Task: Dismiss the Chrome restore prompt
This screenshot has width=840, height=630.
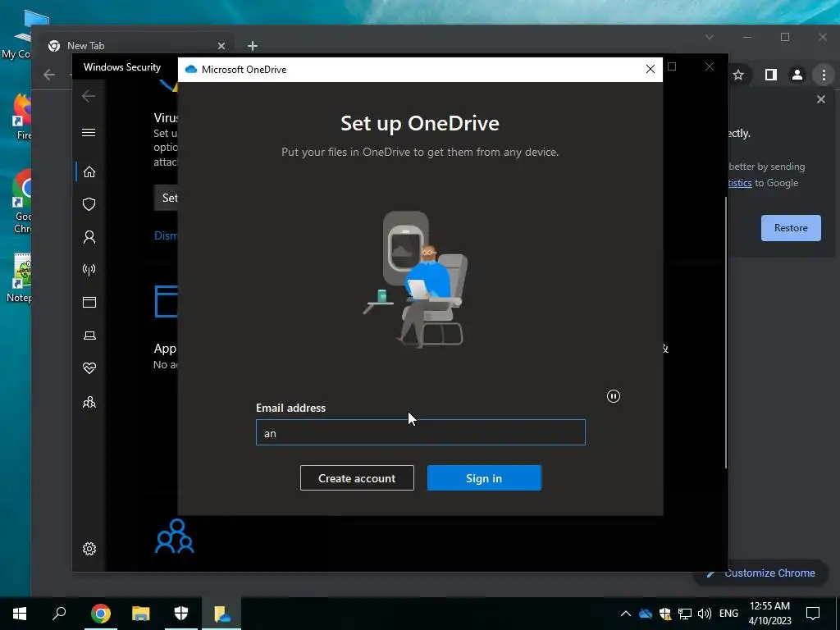Action: click(x=820, y=99)
